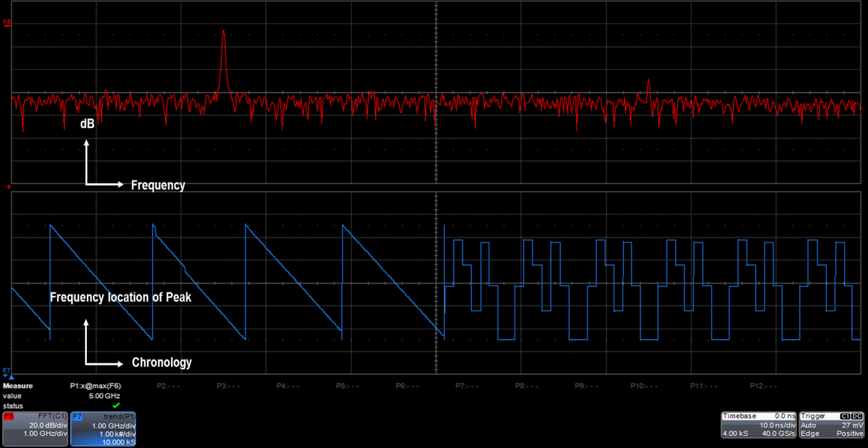Click the red F6 trace marker at top-left

7,23
